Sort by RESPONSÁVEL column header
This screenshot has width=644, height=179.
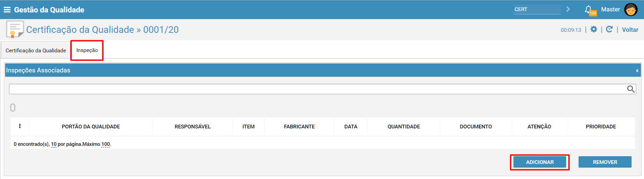[x=193, y=127]
